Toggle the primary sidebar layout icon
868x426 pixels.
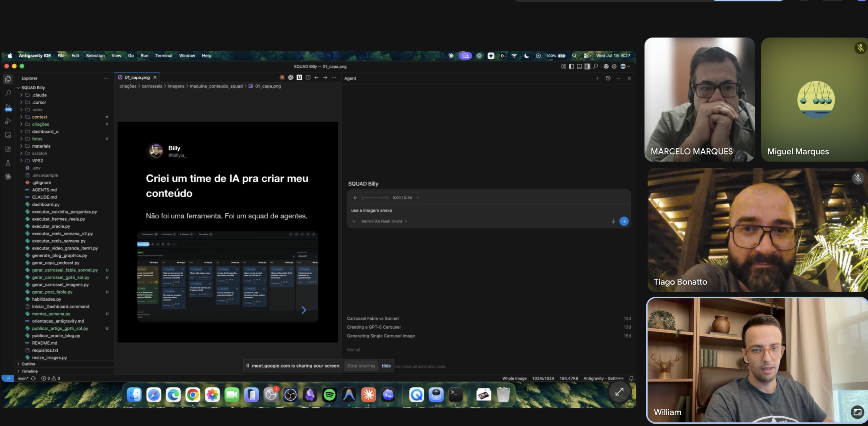pyautogui.click(x=571, y=67)
